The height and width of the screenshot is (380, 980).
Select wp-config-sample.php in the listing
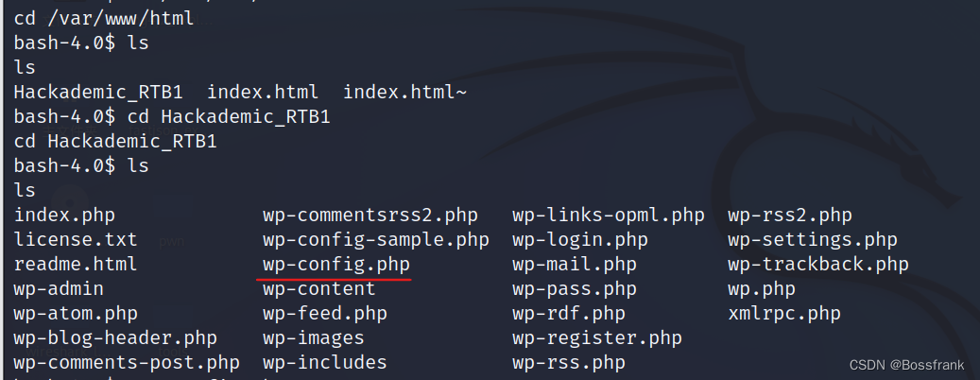(x=375, y=240)
